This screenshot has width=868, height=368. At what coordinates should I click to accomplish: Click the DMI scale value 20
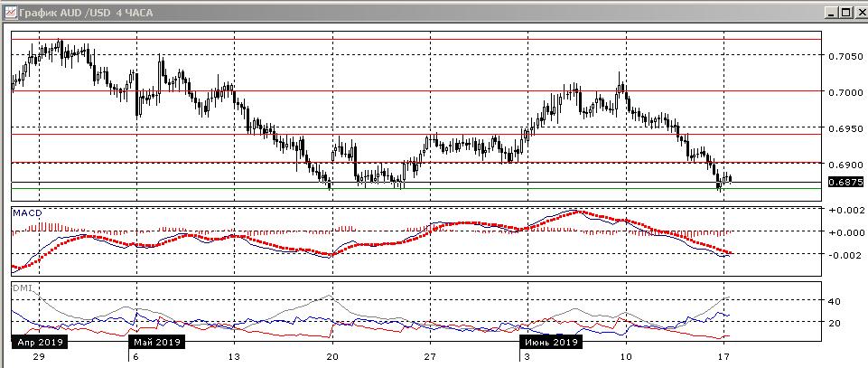click(835, 323)
